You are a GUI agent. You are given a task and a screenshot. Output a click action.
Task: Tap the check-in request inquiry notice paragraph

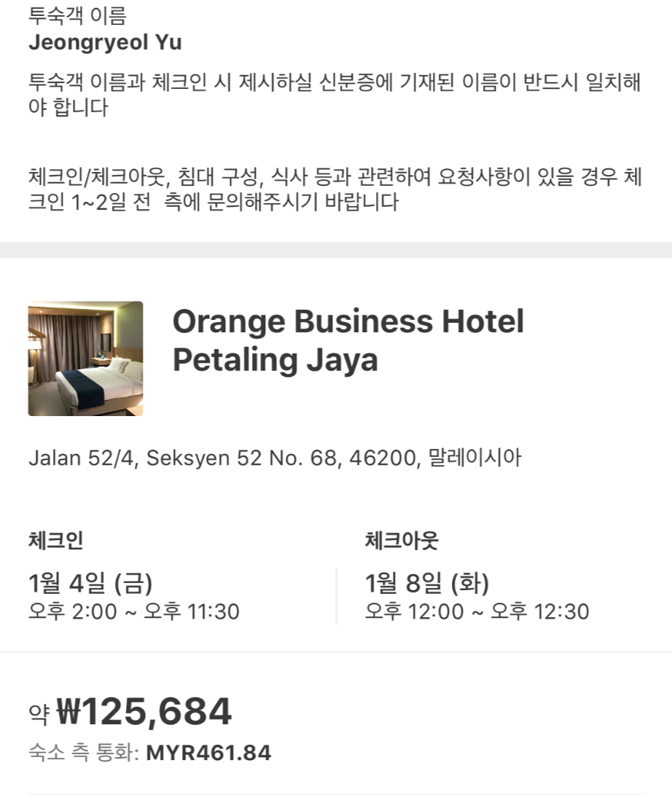click(x=334, y=189)
